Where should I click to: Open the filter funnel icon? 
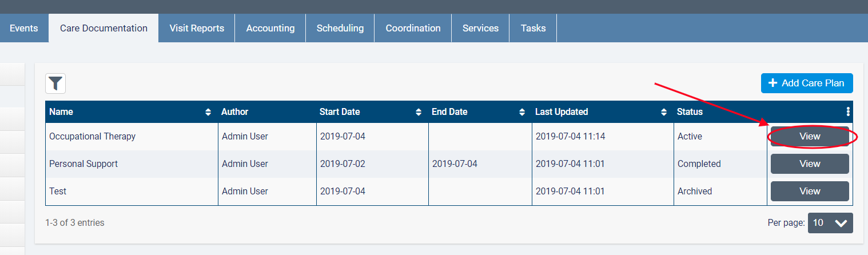(x=55, y=83)
